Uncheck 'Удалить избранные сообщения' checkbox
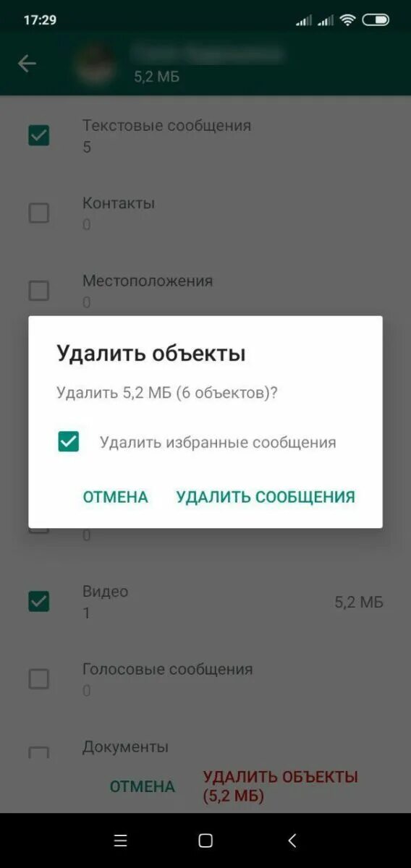This screenshot has height=868, width=411. coord(68,442)
